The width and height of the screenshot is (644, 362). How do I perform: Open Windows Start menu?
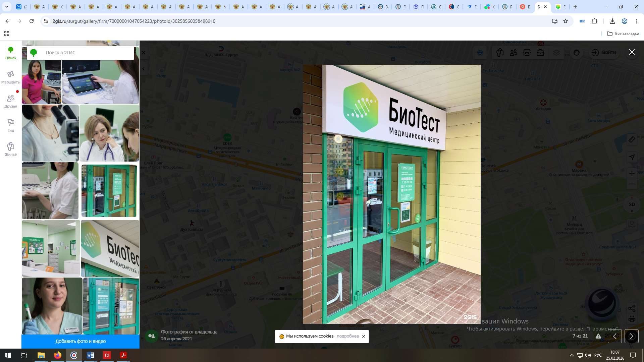8,355
